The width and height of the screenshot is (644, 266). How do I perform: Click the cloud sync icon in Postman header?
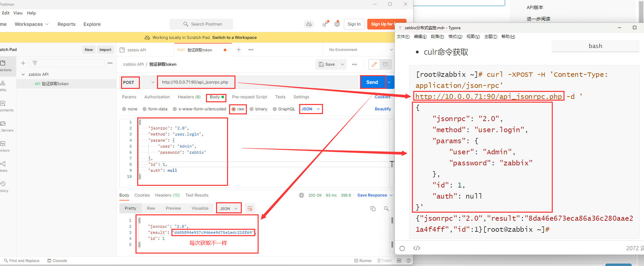coord(309,24)
